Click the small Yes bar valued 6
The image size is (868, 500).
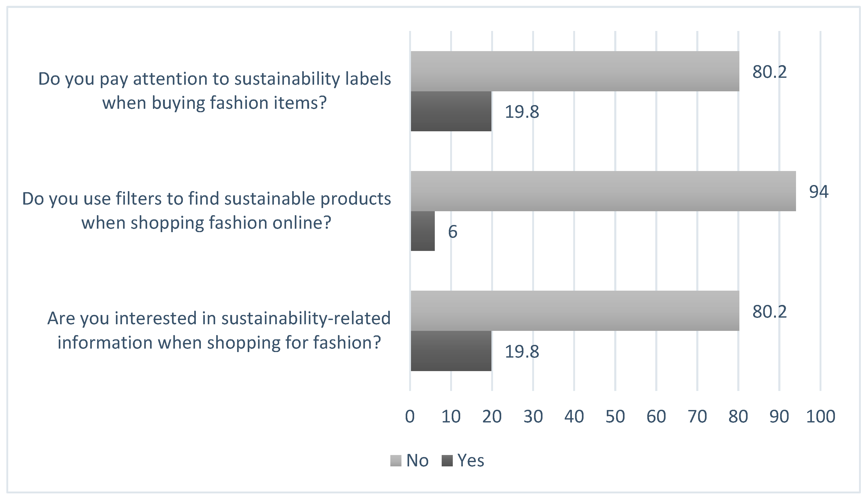pyautogui.click(x=423, y=231)
